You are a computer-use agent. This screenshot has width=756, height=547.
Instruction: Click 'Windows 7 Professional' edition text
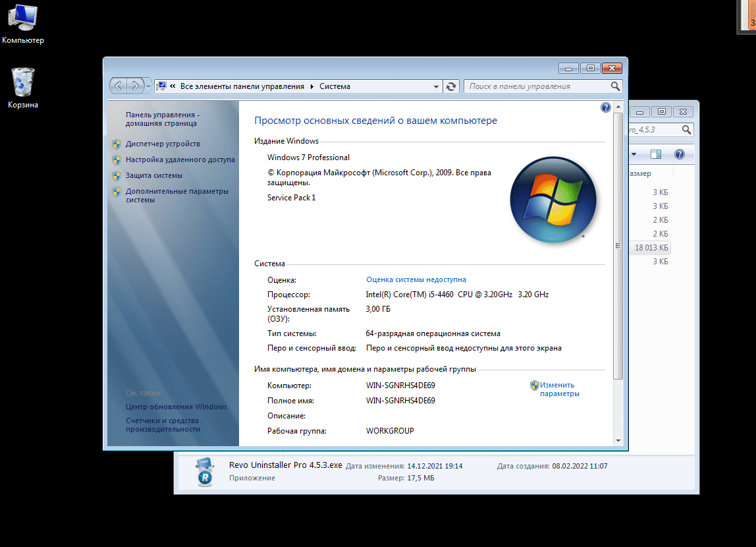(x=309, y=158)
